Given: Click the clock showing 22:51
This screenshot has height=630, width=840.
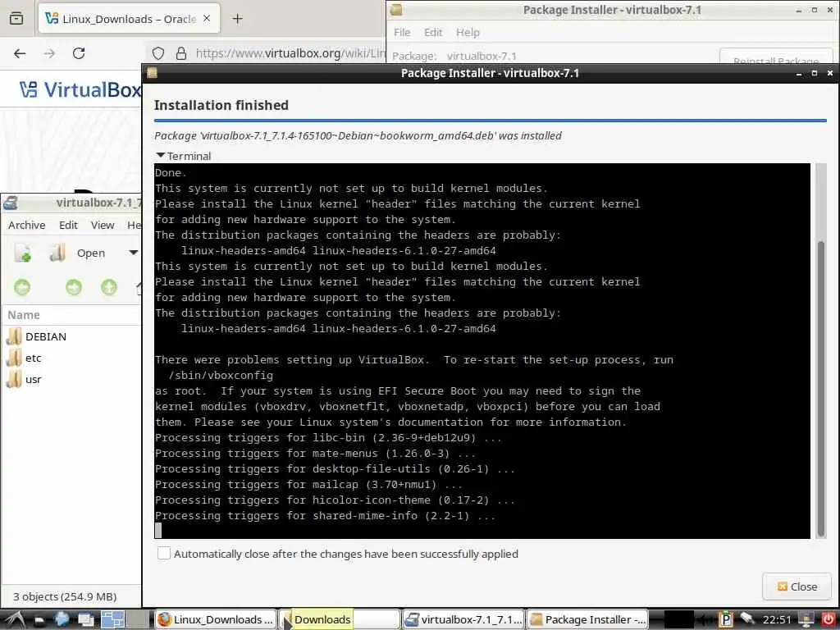Looking at the screenshot, I should (x=777, y=620).
